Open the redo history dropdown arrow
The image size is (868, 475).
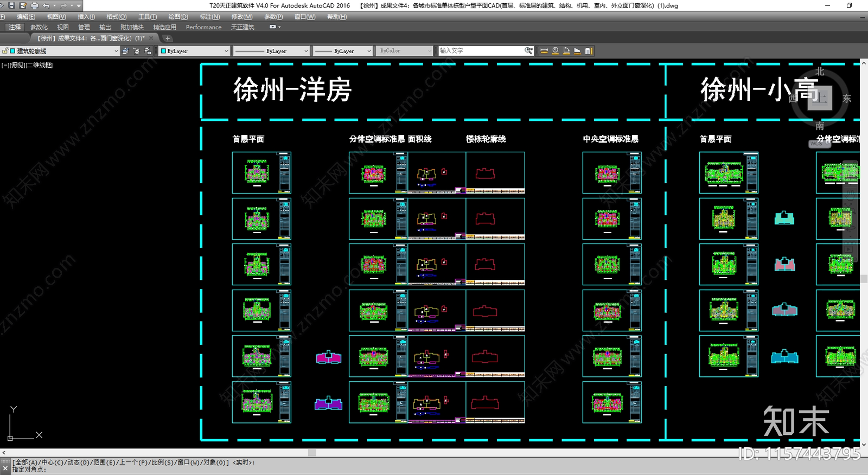click(72, 5)
